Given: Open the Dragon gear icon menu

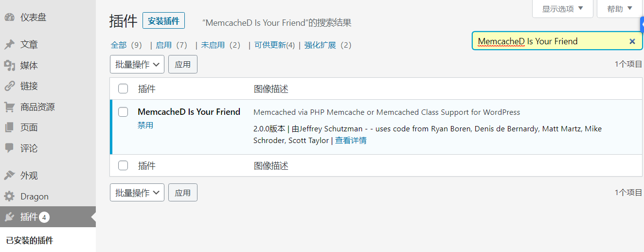Looking at the screenshot, I should coord(9,197).
